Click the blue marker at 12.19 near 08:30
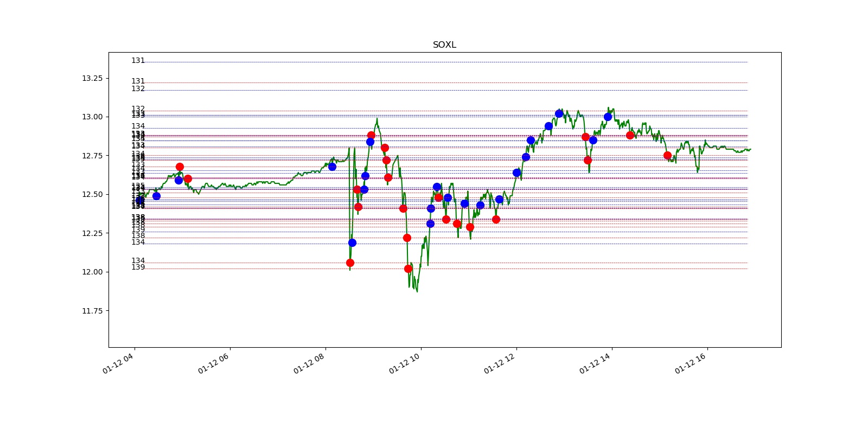This screenshot has height=434, width=868. [352, 242]
